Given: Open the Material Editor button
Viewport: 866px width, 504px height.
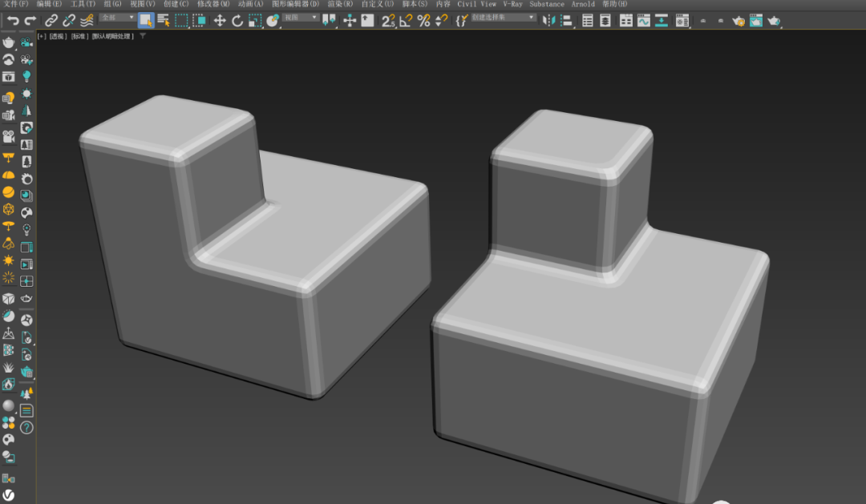Looking at the screenshot, I should click(x=682, y=20).
